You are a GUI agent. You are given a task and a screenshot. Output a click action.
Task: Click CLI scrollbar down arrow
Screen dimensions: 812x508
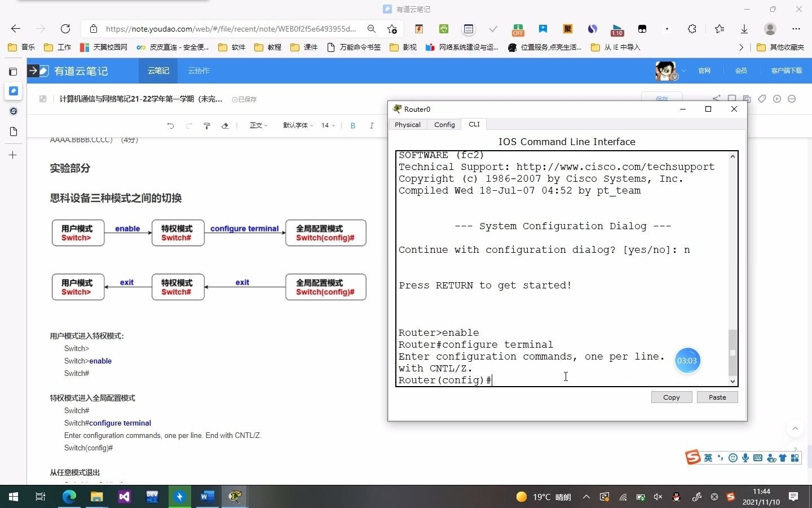click(732, 382)
